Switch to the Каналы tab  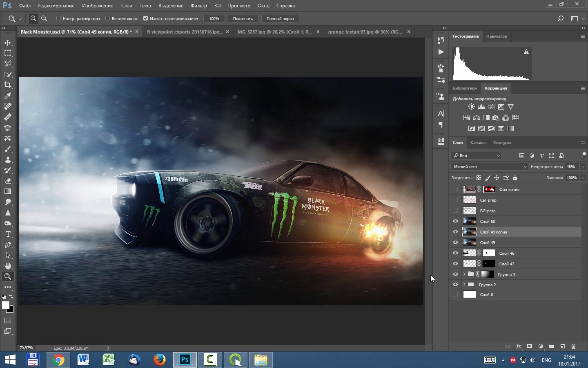pyautogui.click(x=478, y=143)
